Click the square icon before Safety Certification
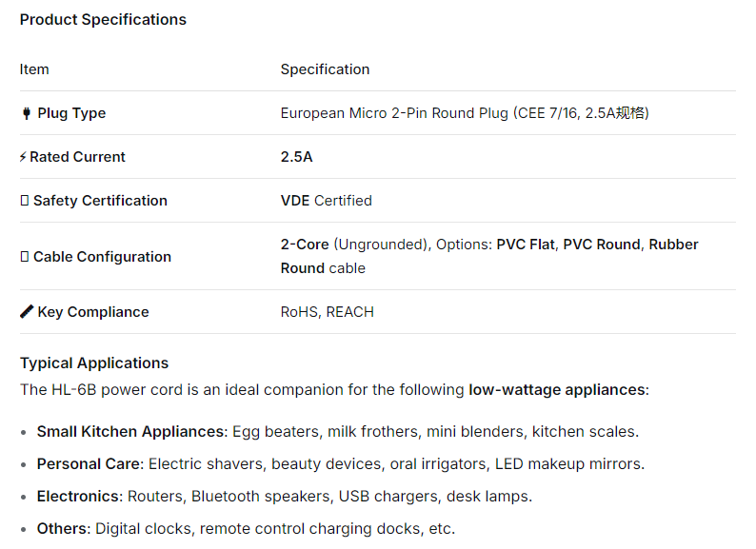 pos(25,201)
